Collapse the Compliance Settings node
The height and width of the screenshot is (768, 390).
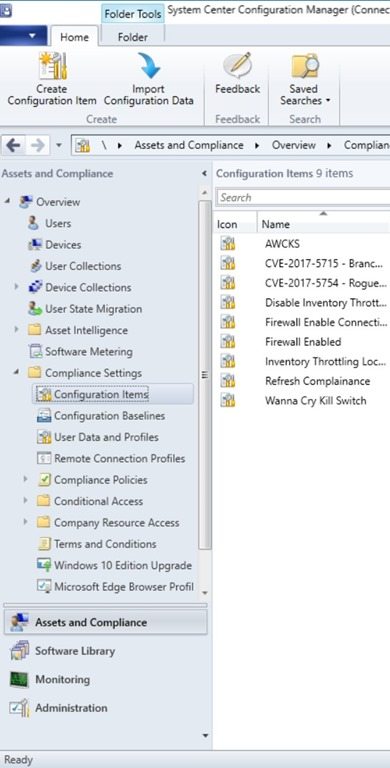click(16, 373)
